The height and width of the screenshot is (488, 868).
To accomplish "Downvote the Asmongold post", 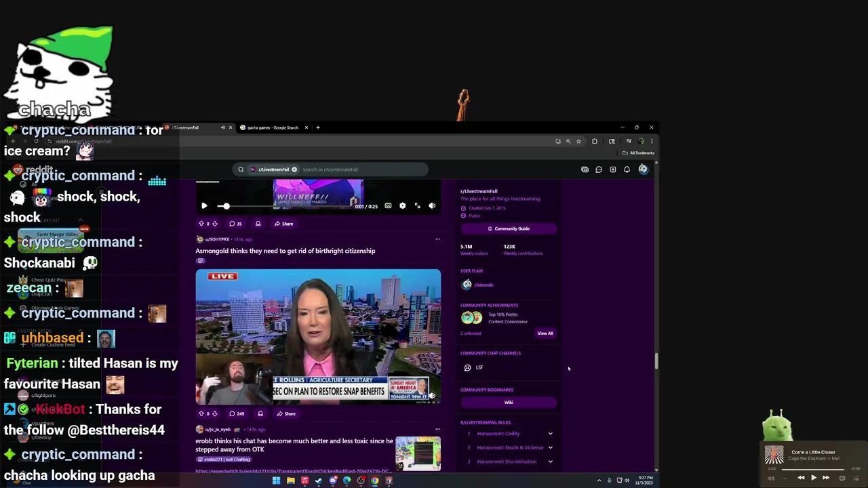I will coord(214,413).
